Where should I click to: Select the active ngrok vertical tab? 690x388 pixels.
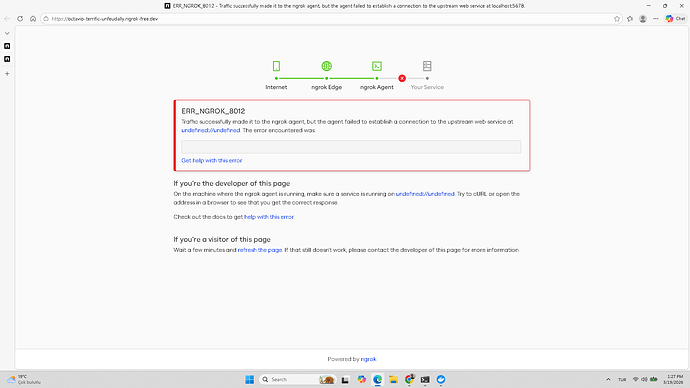pos(7,46)
